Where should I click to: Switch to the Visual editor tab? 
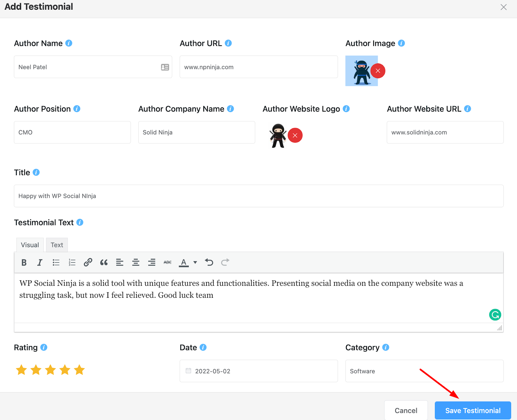tap(30, 245)
